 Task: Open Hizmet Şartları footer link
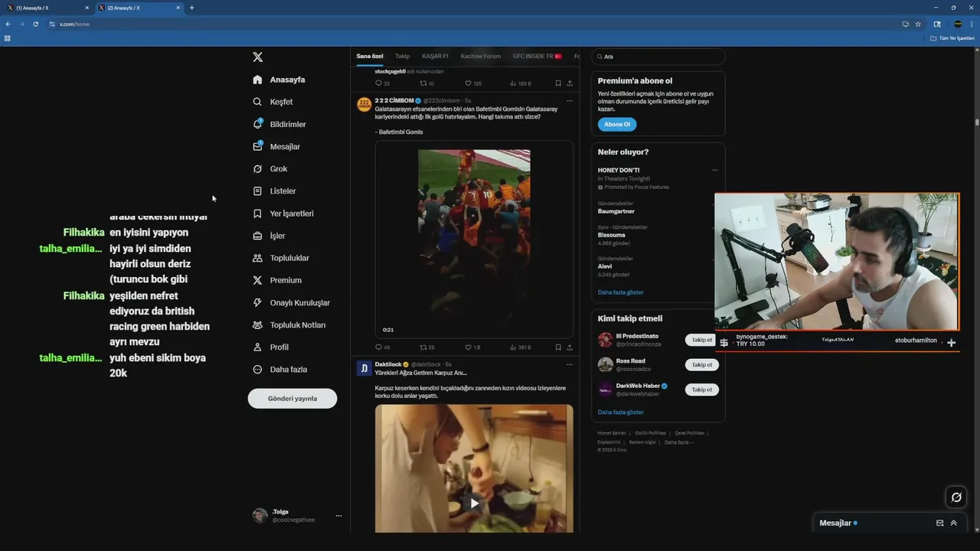[612, 433]
